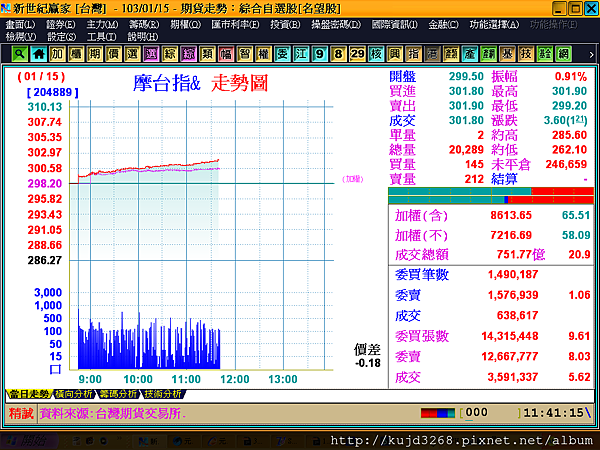
Task: Open the 籌碼(R) menu
Action: point(144,25)
